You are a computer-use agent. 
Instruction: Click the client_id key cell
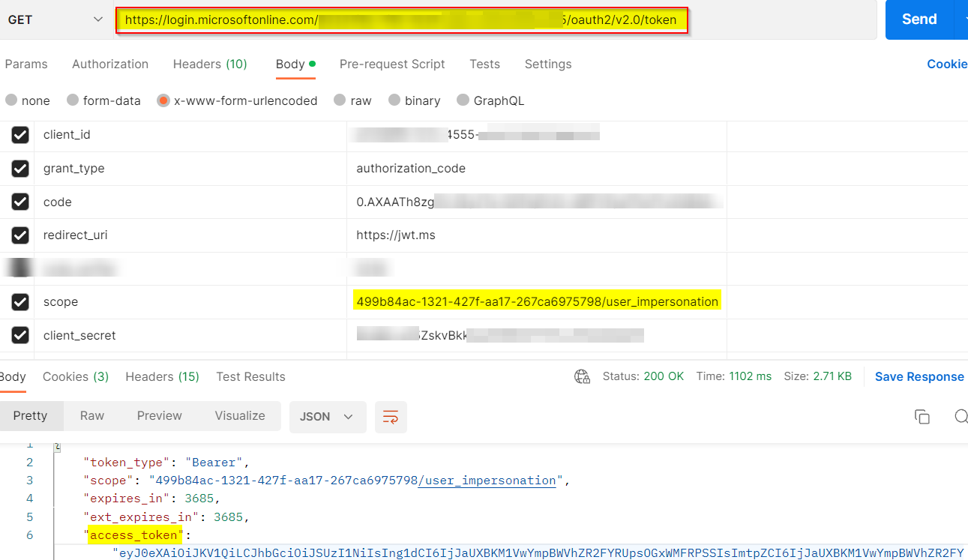(x=190, y=135)
